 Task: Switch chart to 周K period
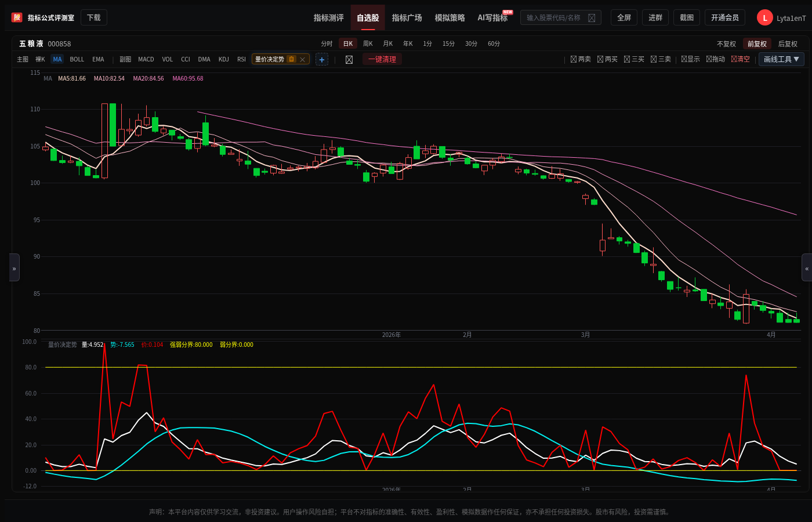point(368,44)
